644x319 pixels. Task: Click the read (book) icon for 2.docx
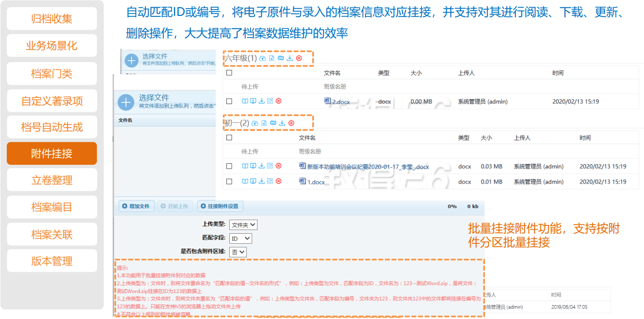click(245, 101)
